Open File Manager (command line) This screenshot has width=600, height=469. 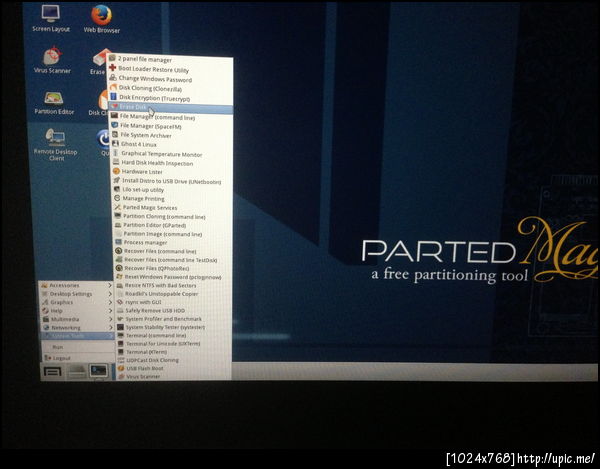coord(171,117)
